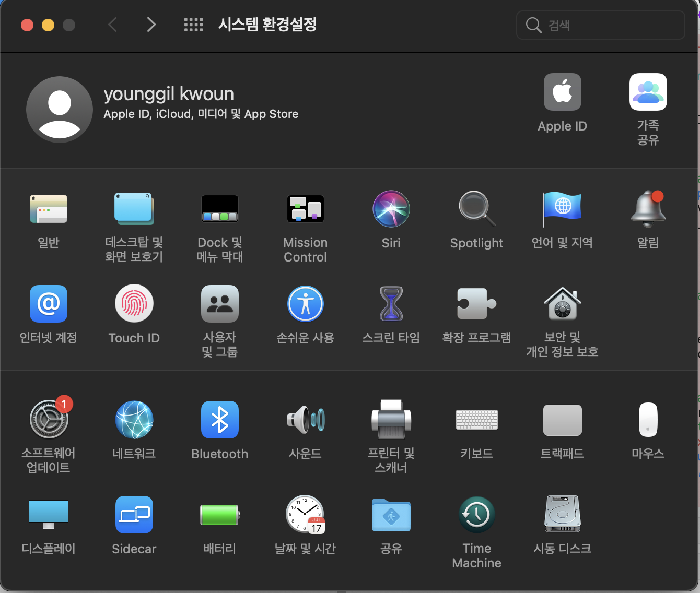Open 사운드 preferences
Image resolution: width=700 pixels, height=593 pixels.
click(x=306, y=420)
